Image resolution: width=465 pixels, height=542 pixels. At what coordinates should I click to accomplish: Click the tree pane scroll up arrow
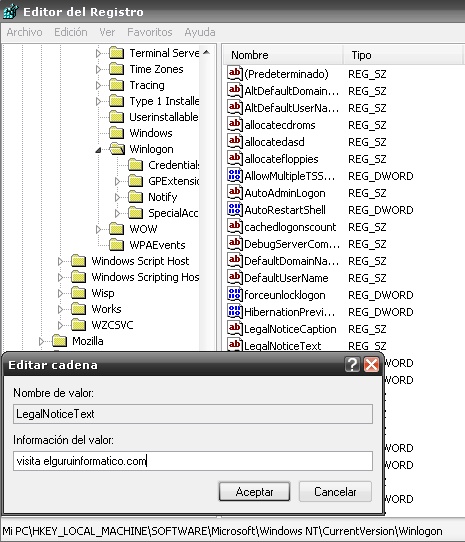click(x=207, y=53)
